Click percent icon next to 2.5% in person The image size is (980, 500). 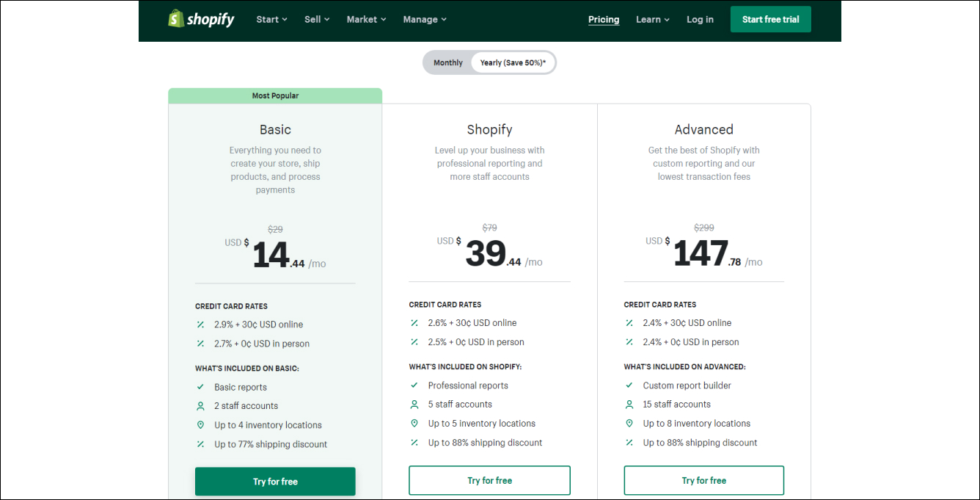click(x=414, y=342)
